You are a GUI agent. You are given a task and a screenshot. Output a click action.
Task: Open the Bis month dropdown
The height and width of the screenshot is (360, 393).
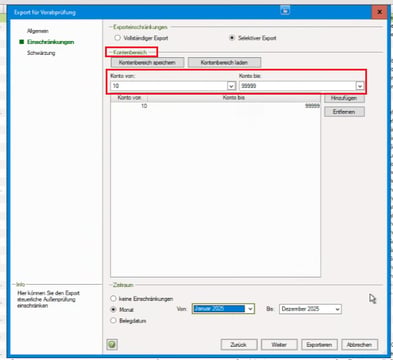pyautogui.click(x=337, y=309)
